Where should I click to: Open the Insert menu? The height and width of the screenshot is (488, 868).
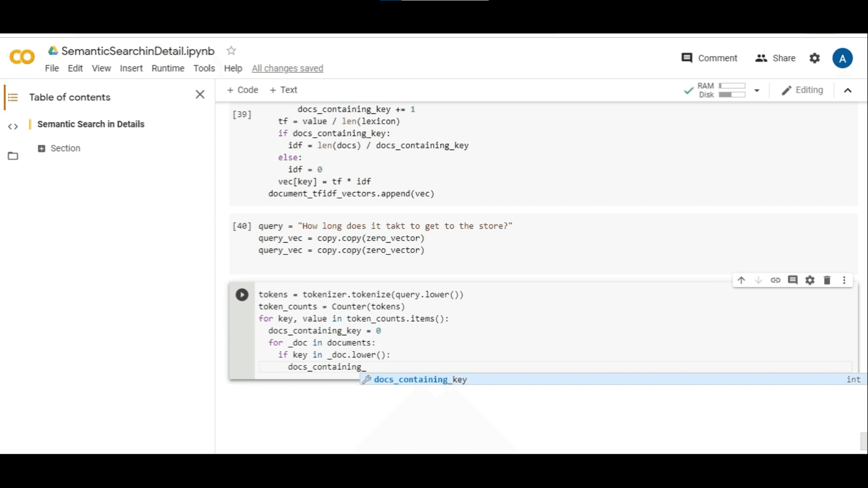point(131,68)
